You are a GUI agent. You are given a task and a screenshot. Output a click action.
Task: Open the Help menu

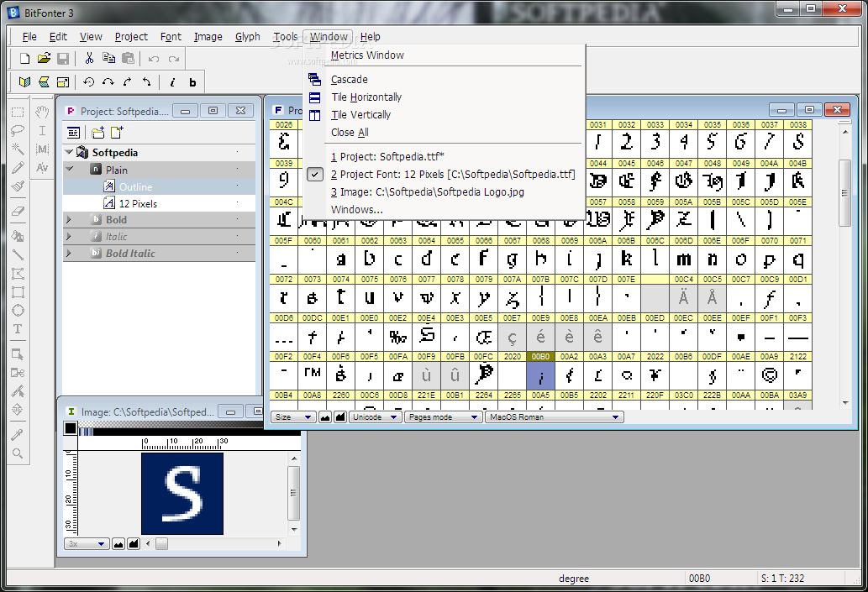(371, 36)
